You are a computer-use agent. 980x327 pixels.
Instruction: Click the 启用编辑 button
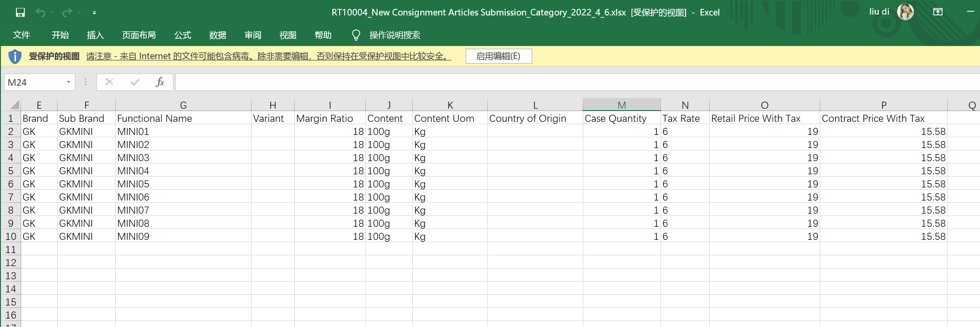point(498,56)
